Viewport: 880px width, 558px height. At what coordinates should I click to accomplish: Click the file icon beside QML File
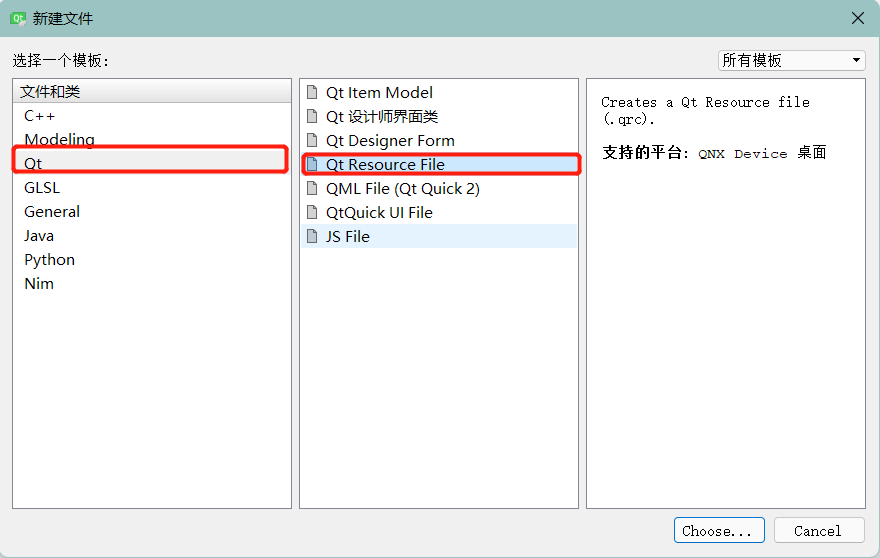(312, 189)
